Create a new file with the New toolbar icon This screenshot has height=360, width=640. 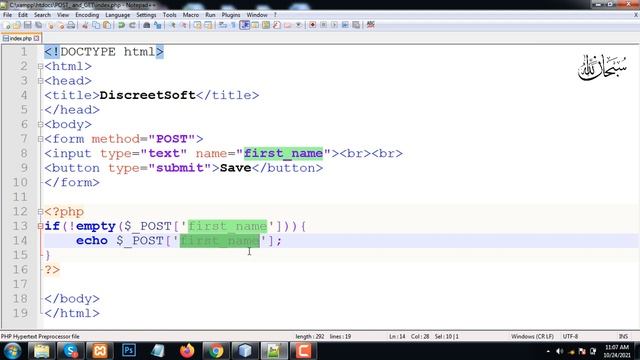7,25
